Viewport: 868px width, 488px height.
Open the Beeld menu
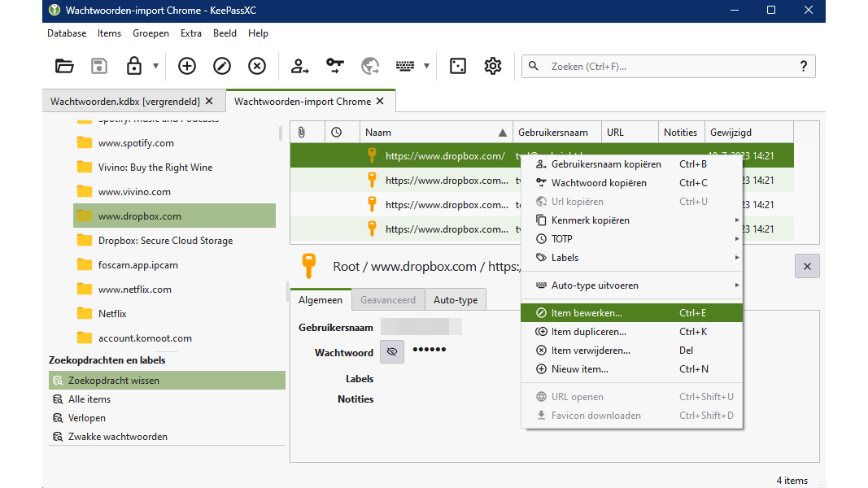point(225,33)
